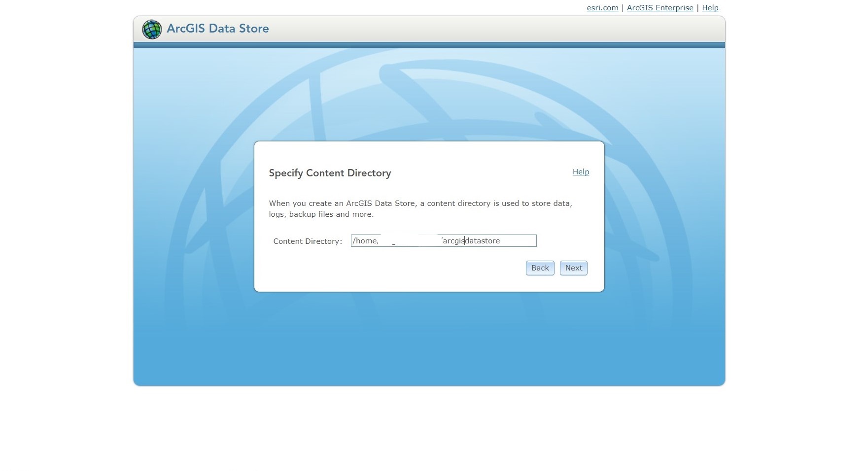Open the esri.com link

[602, 8]
